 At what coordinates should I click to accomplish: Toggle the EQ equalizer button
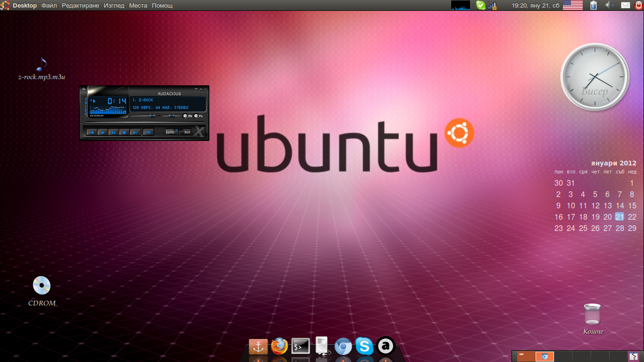click(x=188, y=115)
